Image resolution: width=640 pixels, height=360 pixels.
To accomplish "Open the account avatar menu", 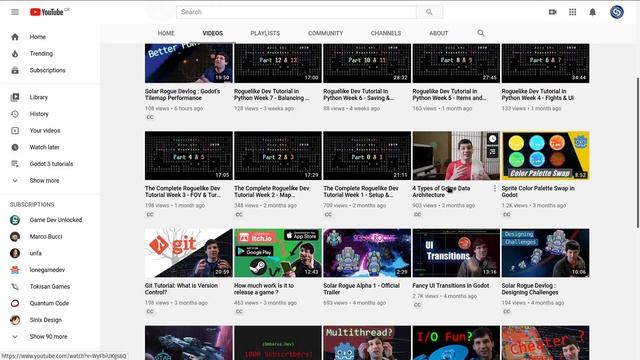I will coord(617,12).
